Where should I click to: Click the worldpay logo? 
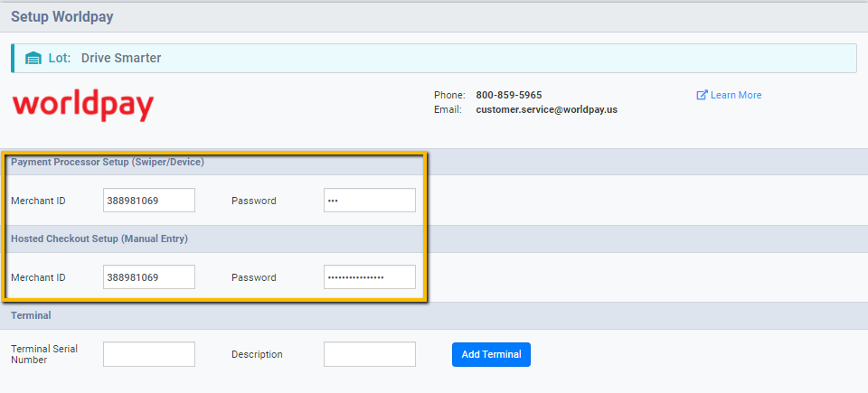click(83, 105)
